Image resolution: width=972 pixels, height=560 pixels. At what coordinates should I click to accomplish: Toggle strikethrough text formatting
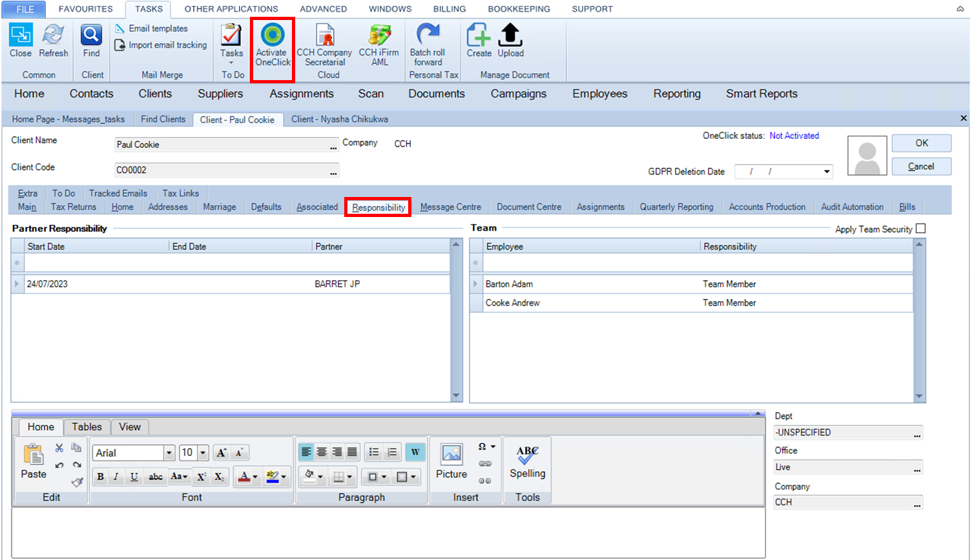pyautogui.click(x=156, y=477)
